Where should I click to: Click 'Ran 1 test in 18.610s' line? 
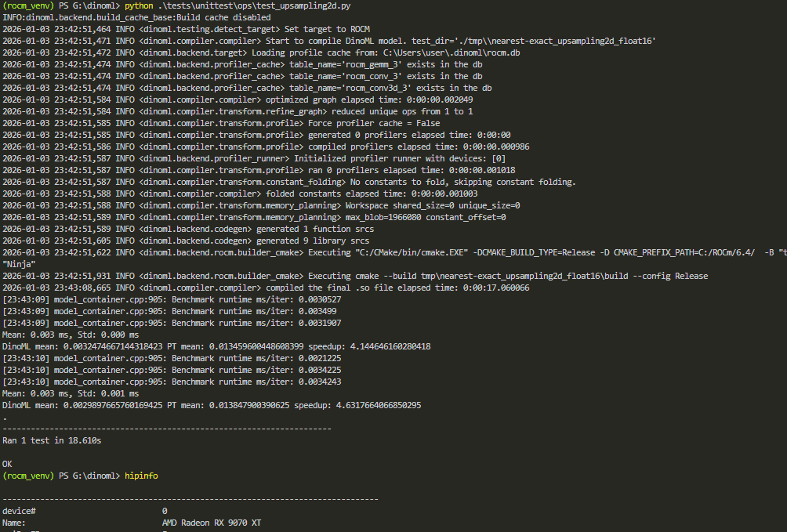52,440
